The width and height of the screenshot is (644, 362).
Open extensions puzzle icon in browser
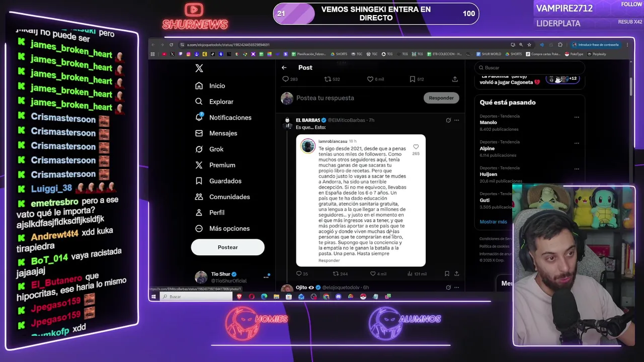point(560,45)
